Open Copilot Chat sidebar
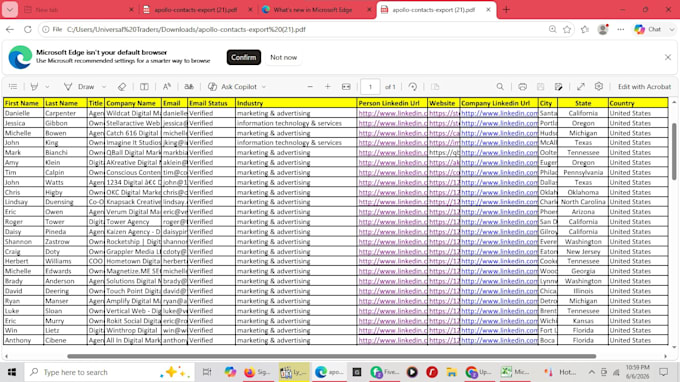Image resolution: width=680 pixels, height=382 pixels. coord(649,29)
